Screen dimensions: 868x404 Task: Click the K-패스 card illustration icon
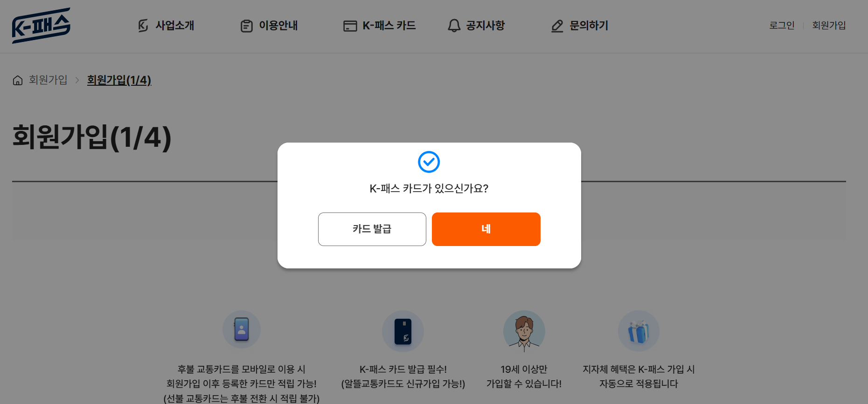coord(403,331)
